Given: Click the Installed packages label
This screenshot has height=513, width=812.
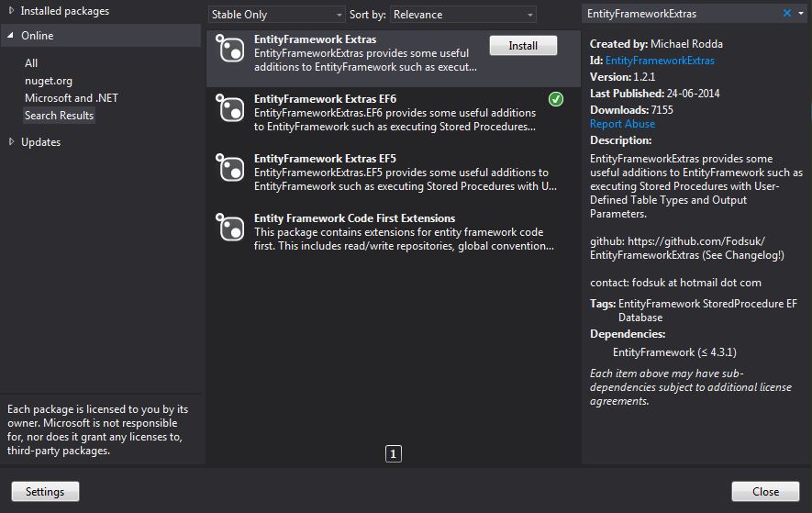Looking at the screenshot, I should (65, 11).
